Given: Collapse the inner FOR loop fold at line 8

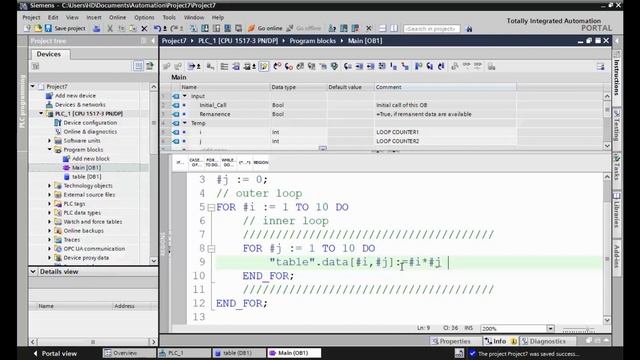Looking at the screenshot, I should click(211, 249).
